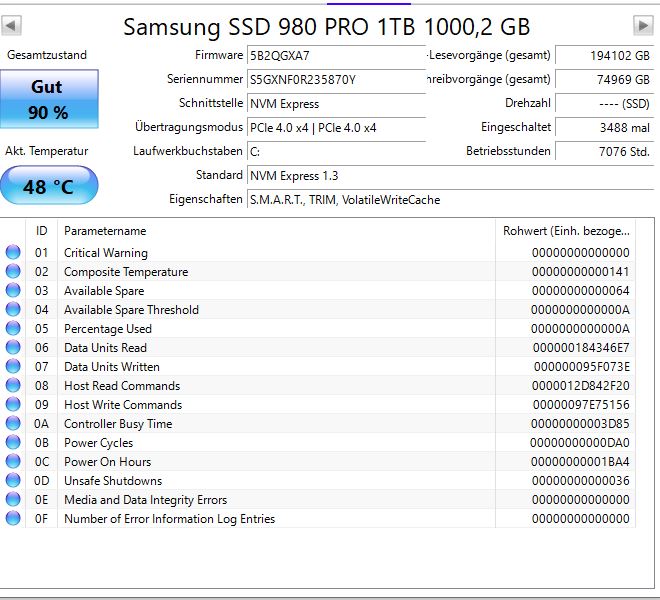Select the Available Spare Threshold parameter name
This screenshot has width=660, height=600.
(x=131, y=309)
